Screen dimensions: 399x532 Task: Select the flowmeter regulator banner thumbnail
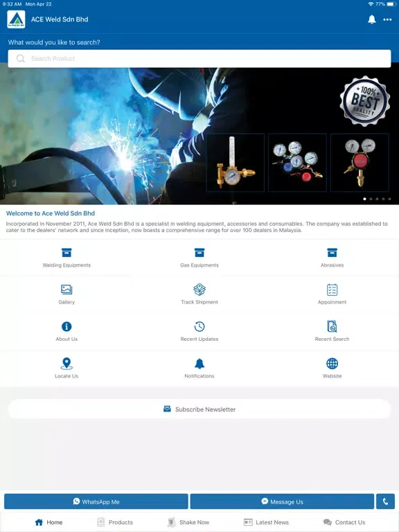[236, 163]
